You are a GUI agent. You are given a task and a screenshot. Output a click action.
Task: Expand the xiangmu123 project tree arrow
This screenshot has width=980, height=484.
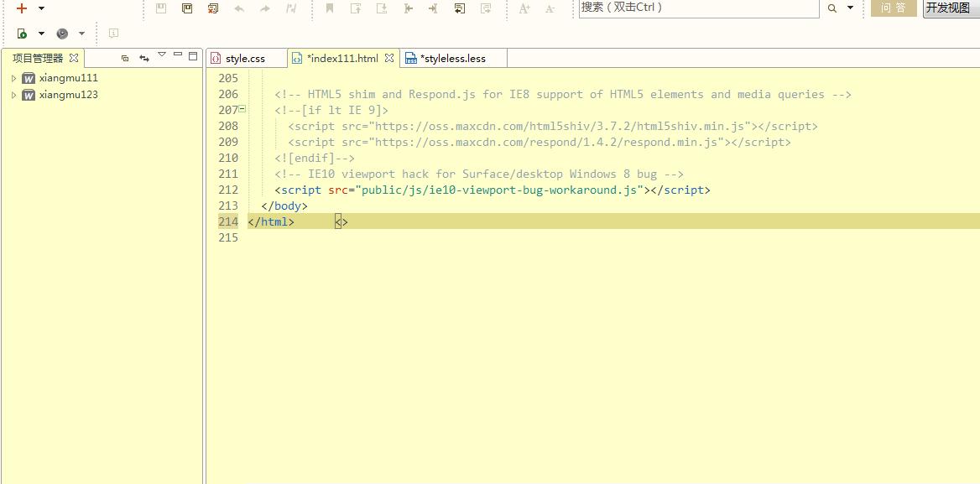point(13,95)
